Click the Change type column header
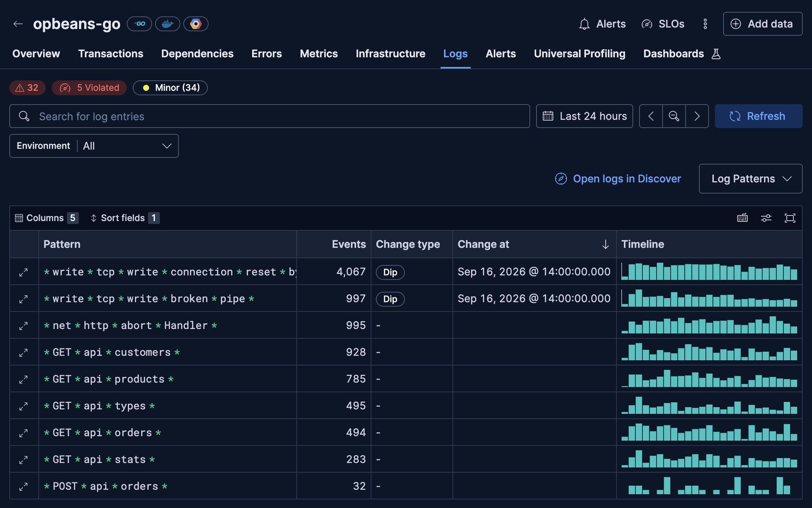The width and height of the screenshot is (812, 508). [x=412, y=244]
